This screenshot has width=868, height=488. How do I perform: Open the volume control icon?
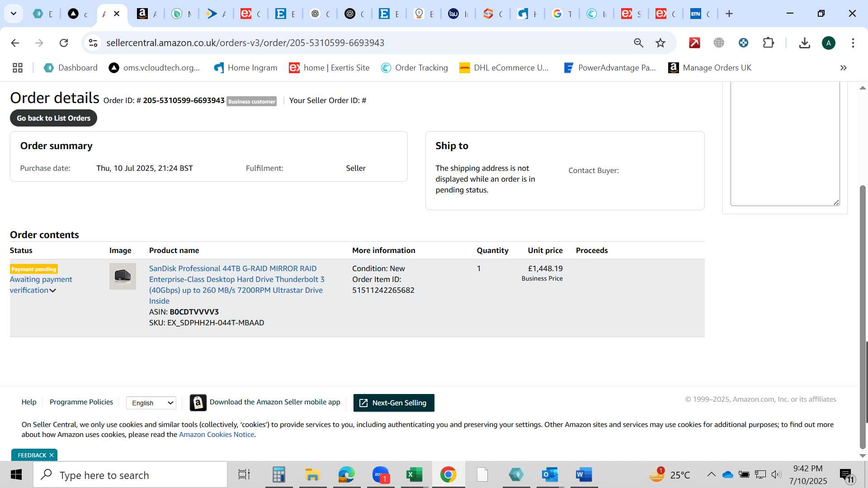point(776,474)
